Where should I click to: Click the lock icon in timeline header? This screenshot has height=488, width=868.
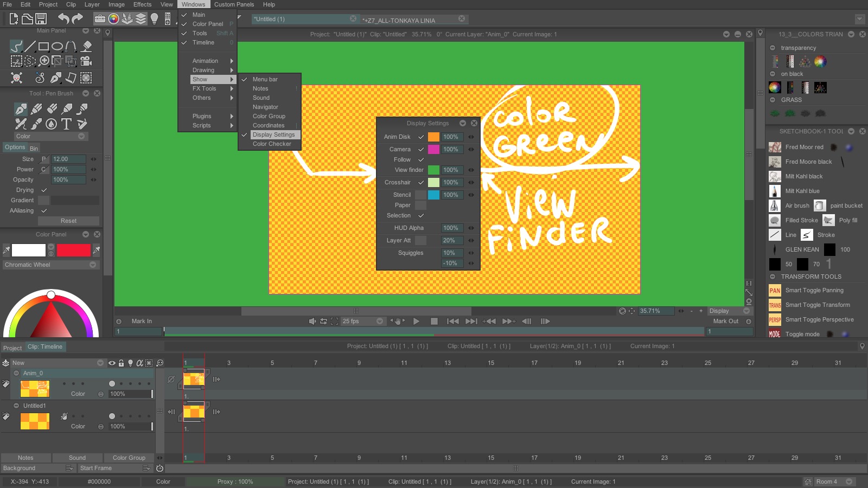pyautogui.click(x=122, y=363)
